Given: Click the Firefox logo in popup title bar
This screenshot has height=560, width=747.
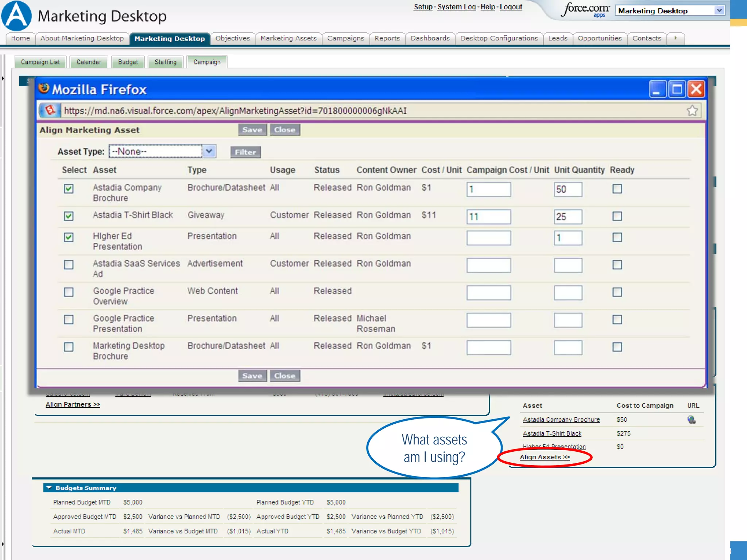Looking at the screenshot, I should pyautogui.click(x=44, y=89).
